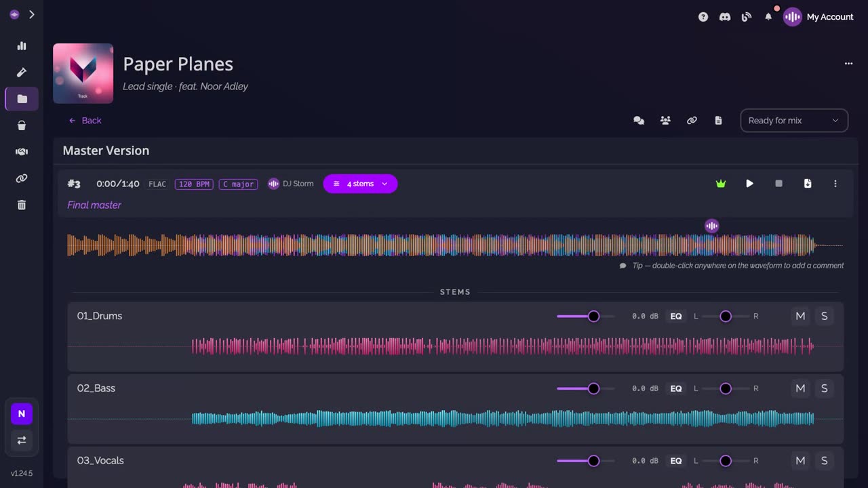Open EQ for 03_Vocals stem
Screen dimensions: 868x488
pyautogui.click(x=676, y=461)
